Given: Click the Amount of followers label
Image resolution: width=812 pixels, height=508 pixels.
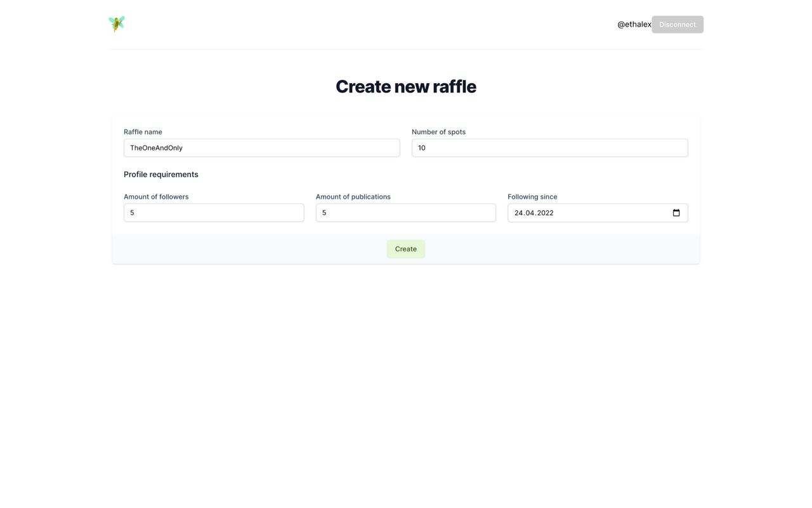Looking at the screenshot, I should [x=156, y=197].
